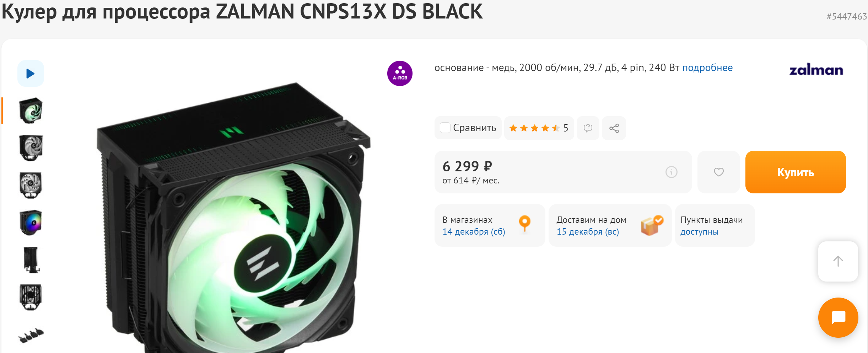Screen dimensions: 868x353
Task: Open the orange chat bubble button
Action: pyautogui.click(x=838, y=317)
